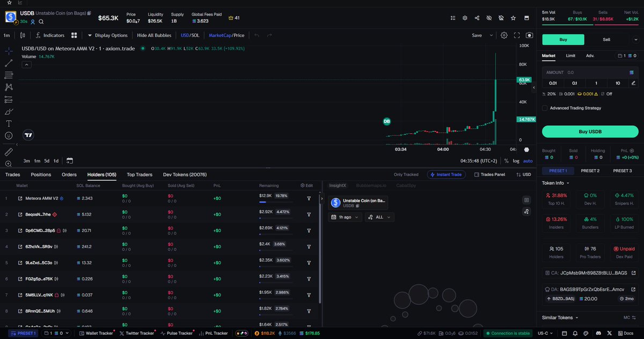The image size is (644, 339).
Task: Open the Dev Tokens (20076) tab
Action: (x=185, y=175)
